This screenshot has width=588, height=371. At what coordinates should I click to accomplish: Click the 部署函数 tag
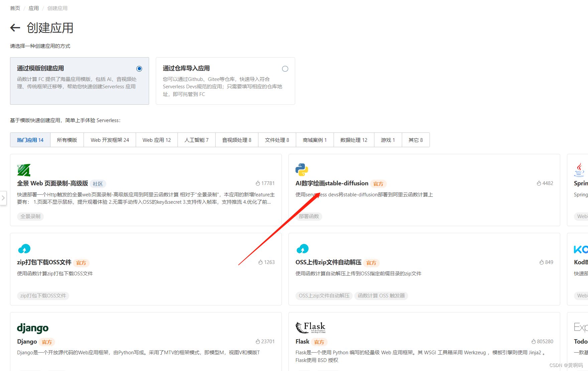[x=309, y=216]
